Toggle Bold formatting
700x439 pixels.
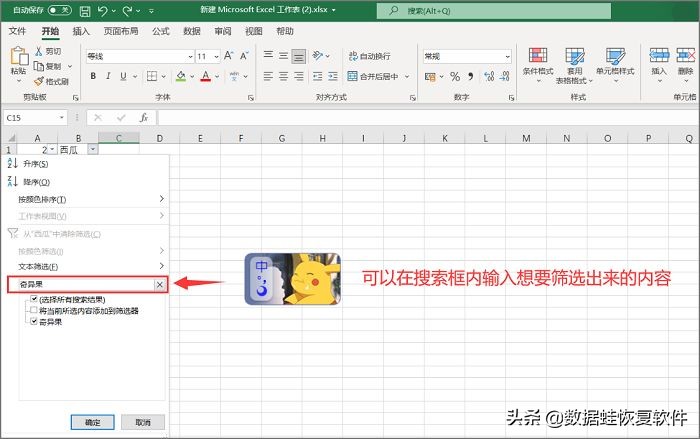[93, 76]
